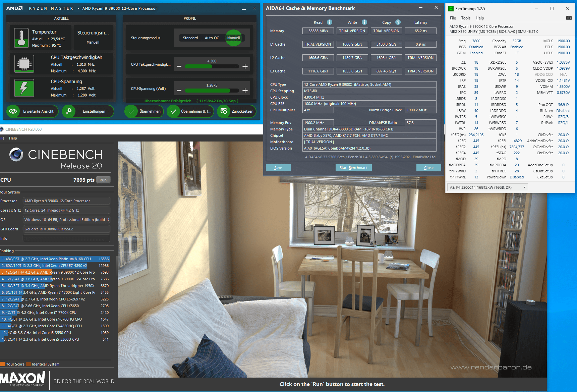Viewport: 577px width, 392px height.
Task: Click the DRAM:FSB Ratio value 57:3
Action: point(421,123)
